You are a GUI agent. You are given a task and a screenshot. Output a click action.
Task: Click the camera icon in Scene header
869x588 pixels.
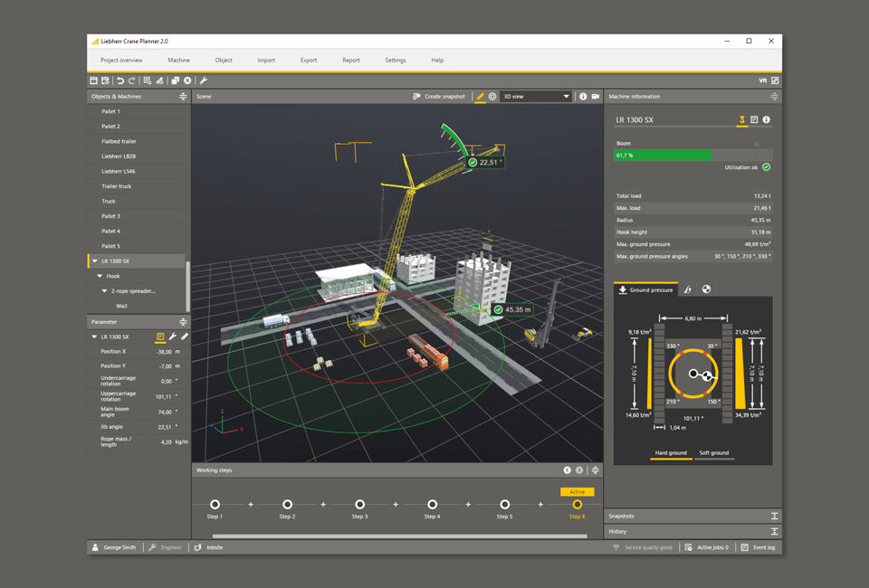[596, 96]
